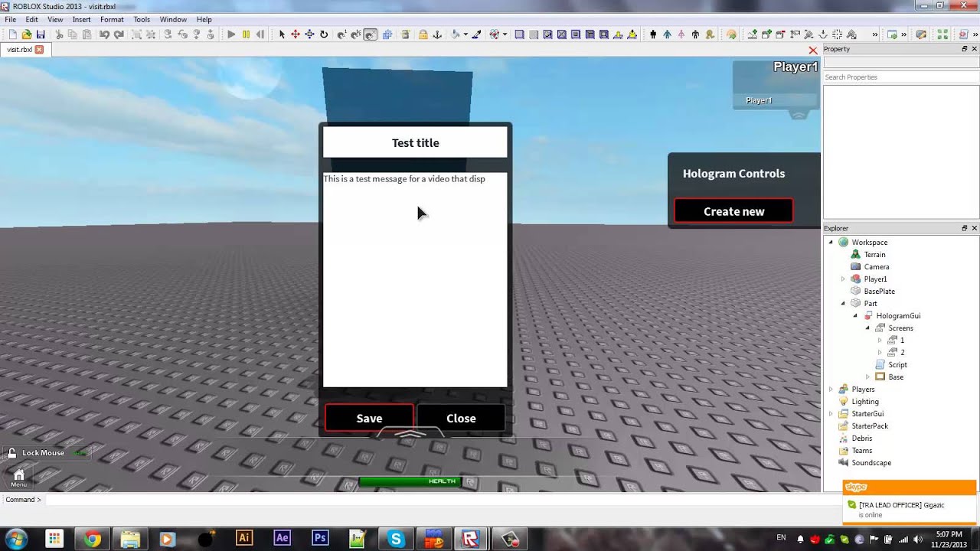The width and height of the screenshot is (980, 551).
Task: Reset the simulation with the rewind icon
Action: (x=260, y=34)
